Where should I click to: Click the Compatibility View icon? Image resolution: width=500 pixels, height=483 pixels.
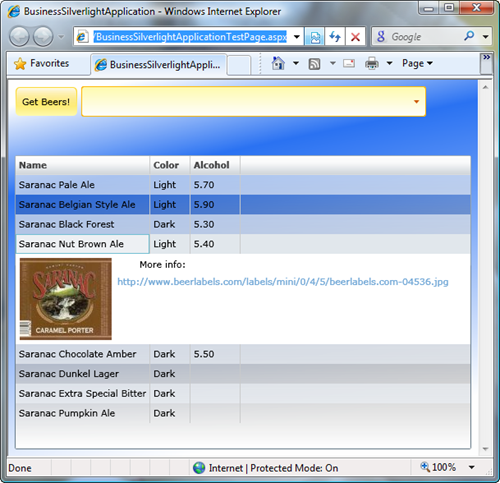pos(314,36)
